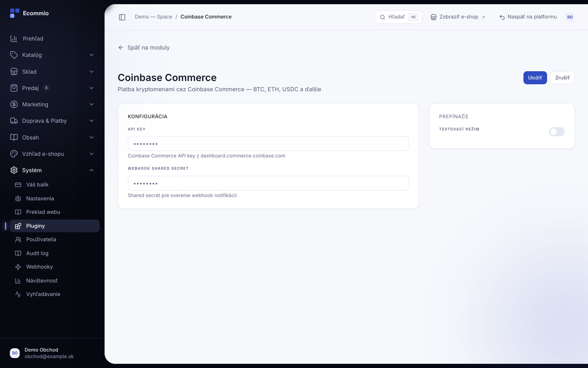
Task: Click the Katalóg tag icon
Action: point(14,55)
